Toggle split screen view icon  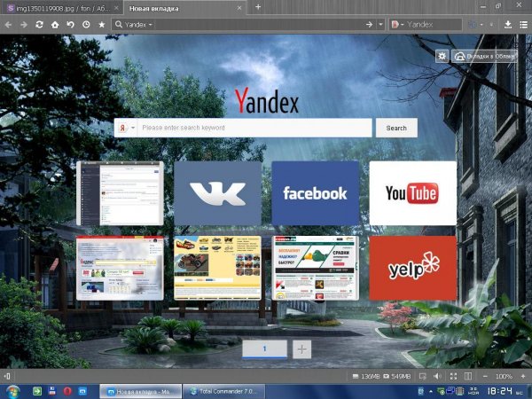(468, 376)
